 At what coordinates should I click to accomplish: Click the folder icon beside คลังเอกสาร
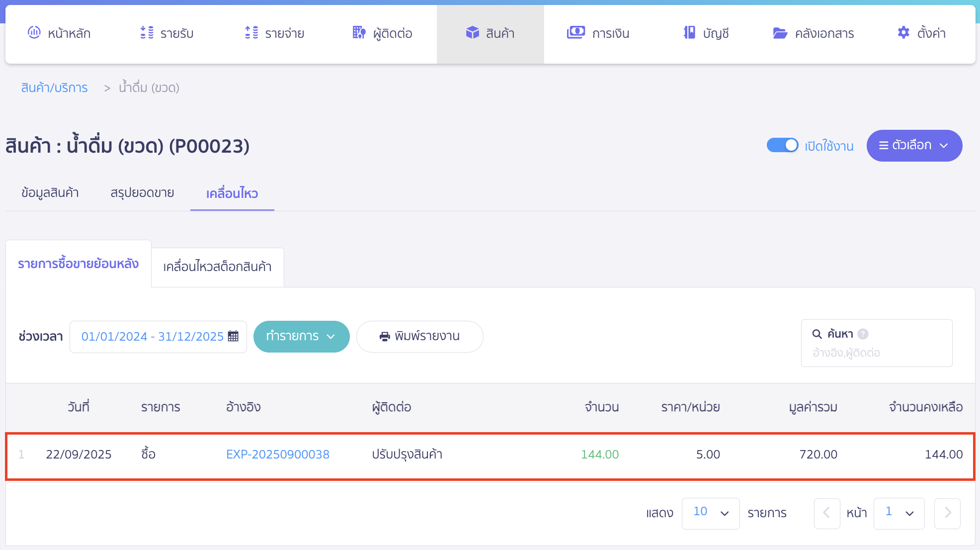780,33
